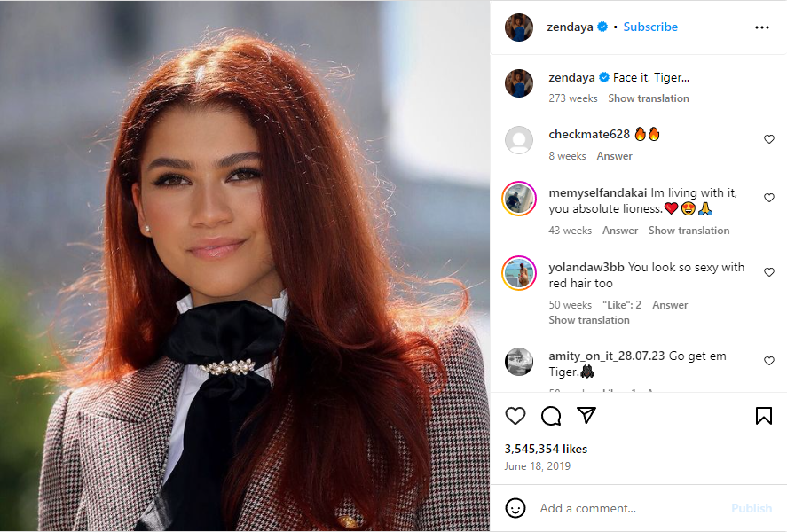This screenshot has width=787, height=532.
Task: Open yolandaw3bb's profile username
Action: [586, 267]
